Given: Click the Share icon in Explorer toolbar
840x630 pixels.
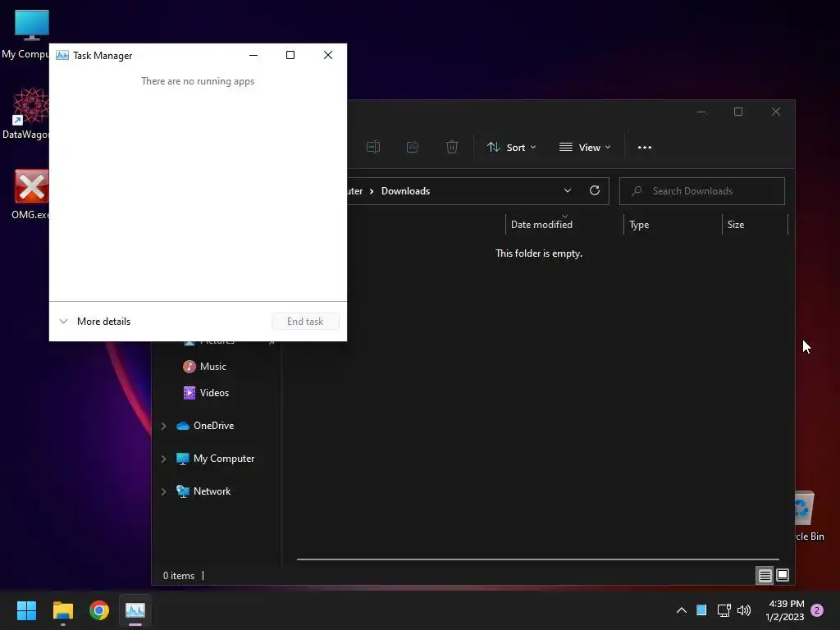Looking at the screenshot, I should [x=413, y=147].
